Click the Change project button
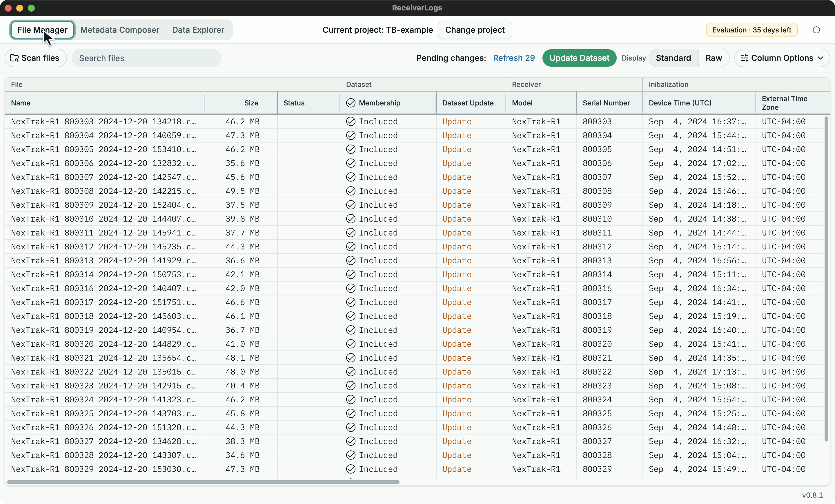This screenshot has height=504, width=835. pos(475,30)
